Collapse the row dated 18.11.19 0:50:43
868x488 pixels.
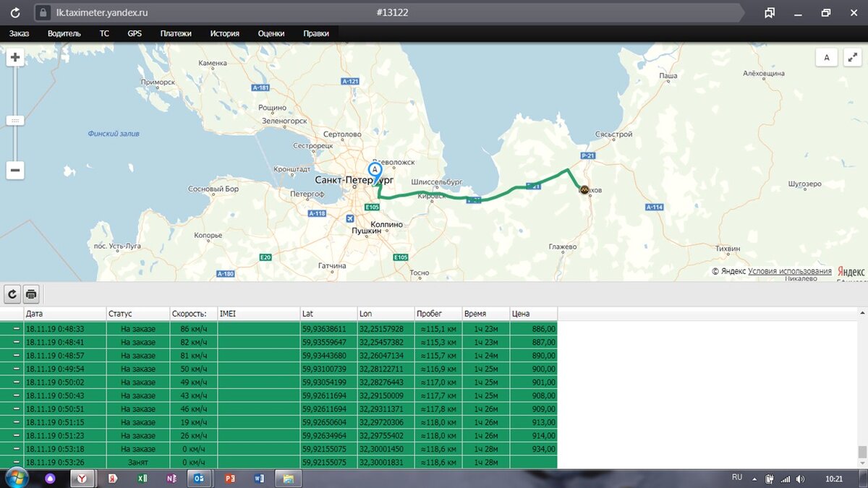coord(16,395)
